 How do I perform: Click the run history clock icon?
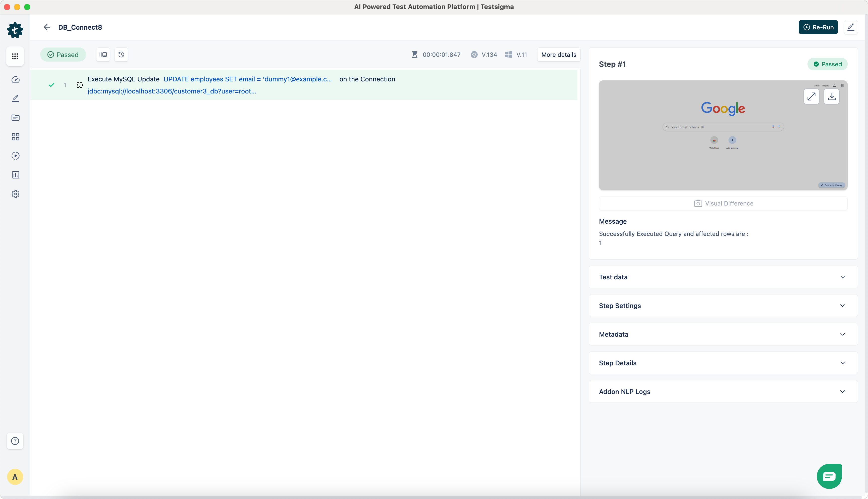coord(121,55)
